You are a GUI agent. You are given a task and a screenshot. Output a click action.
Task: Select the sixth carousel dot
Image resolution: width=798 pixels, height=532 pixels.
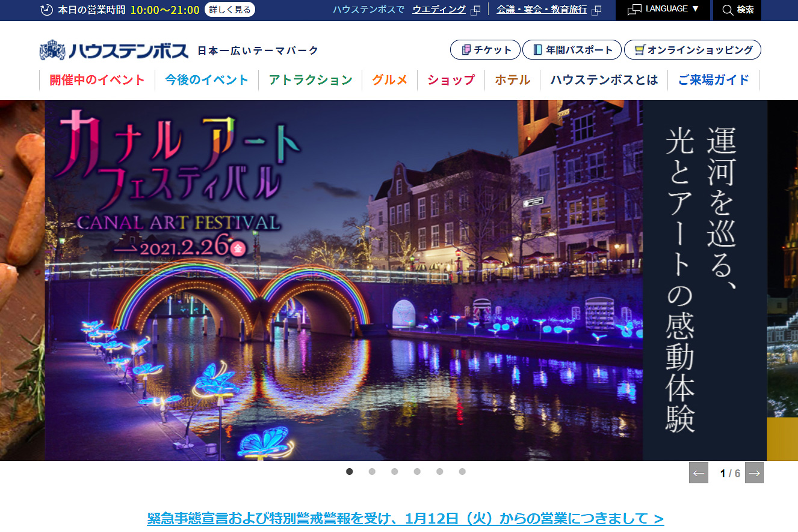(x=462, y=472)
